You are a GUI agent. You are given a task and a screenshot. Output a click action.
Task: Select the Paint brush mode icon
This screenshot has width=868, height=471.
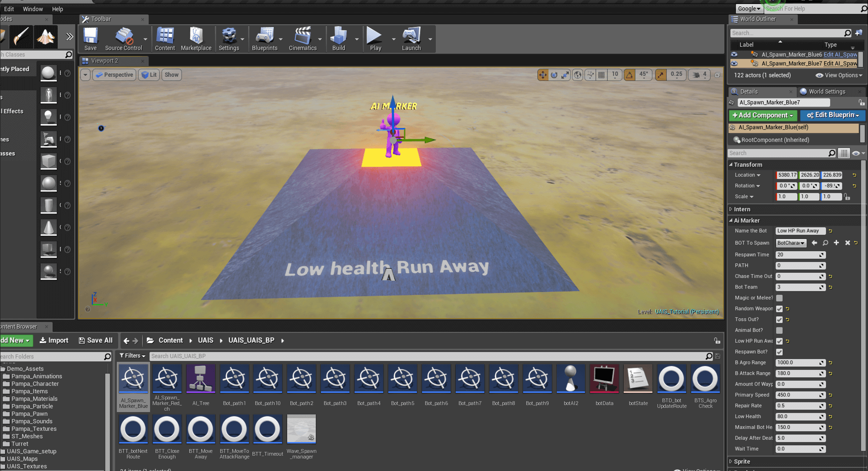[21, 37]
